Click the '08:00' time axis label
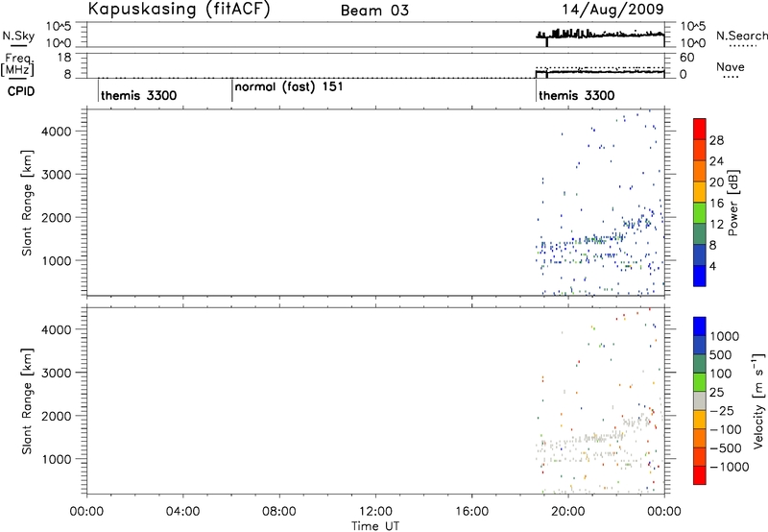The width and height of the screenshot is (768, 532). coord(279,512)
